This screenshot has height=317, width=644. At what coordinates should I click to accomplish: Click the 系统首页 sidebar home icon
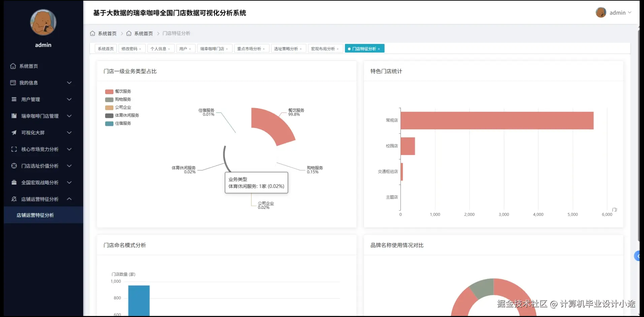pyautogui.click(x=13, y=66)
